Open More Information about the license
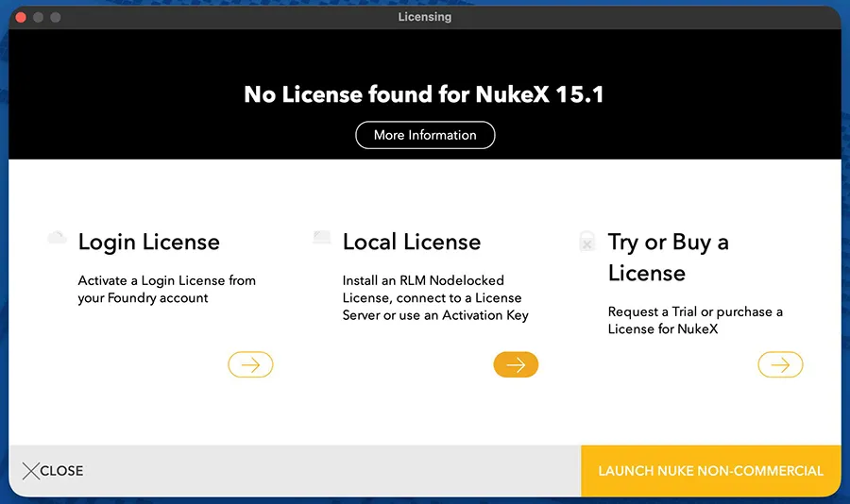This screenshot has width=850, height=504. 425,135
